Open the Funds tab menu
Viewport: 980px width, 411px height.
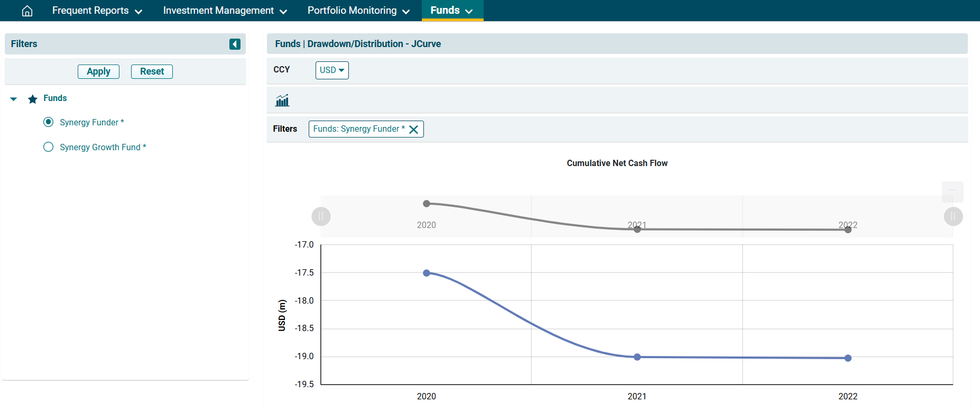pyautogui.click(x=452, y=11)
